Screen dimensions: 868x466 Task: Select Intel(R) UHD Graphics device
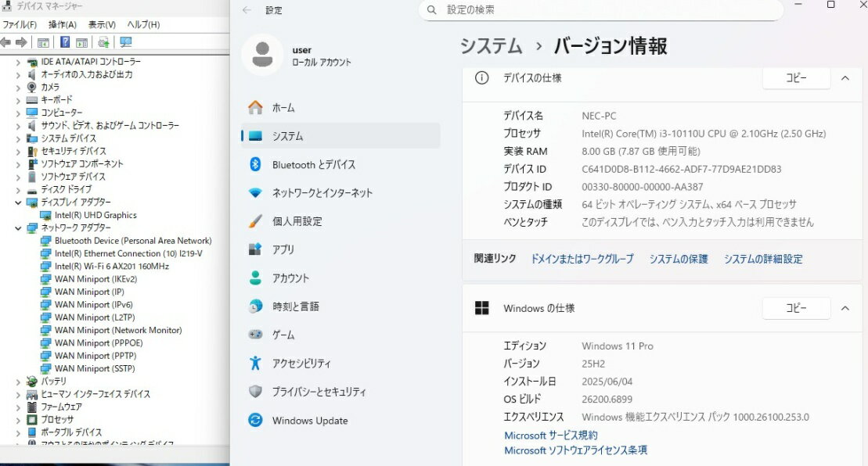click(x=95, y=215)
